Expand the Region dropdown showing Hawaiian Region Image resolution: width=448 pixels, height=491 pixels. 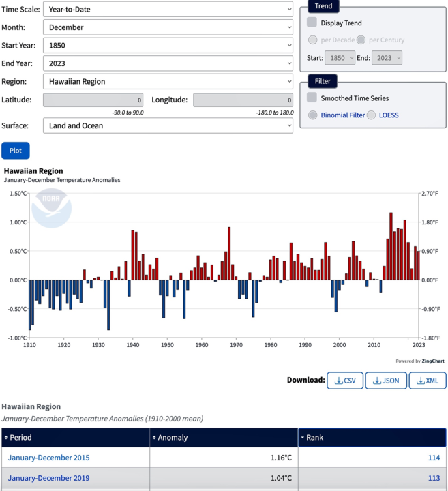click(168, 81)
